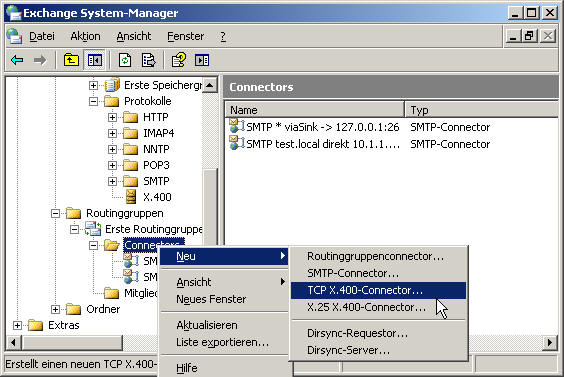Expand the SMTP protocol folder node
564x377 pixels.
point(112,181)
